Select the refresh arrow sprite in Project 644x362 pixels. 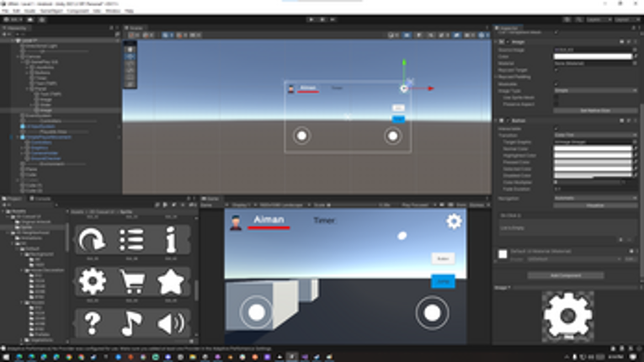click(x=92, y=239)
